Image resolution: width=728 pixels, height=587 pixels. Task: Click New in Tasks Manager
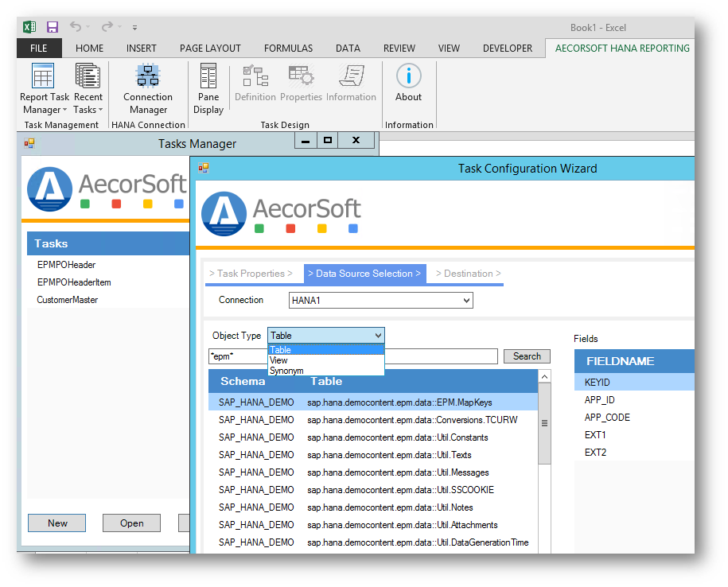(x=57, y=523)
